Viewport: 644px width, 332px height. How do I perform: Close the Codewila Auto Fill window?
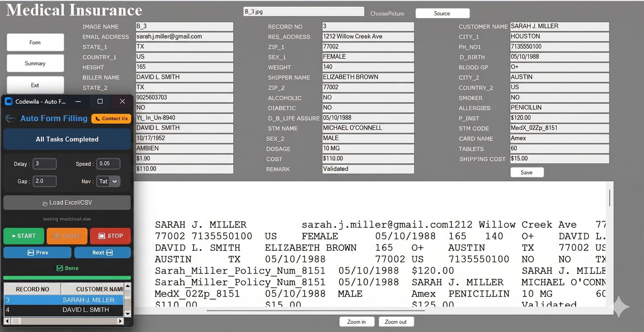point(122,102)
